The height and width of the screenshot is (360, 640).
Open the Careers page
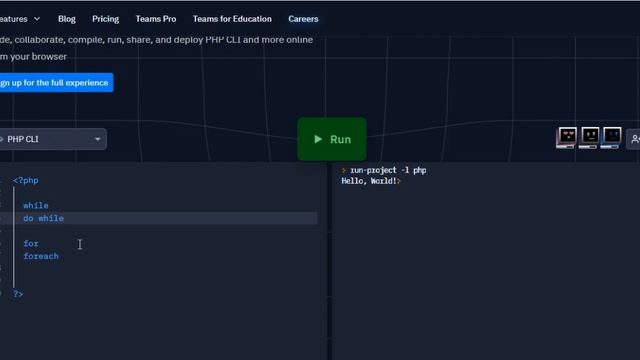(303, 19)
